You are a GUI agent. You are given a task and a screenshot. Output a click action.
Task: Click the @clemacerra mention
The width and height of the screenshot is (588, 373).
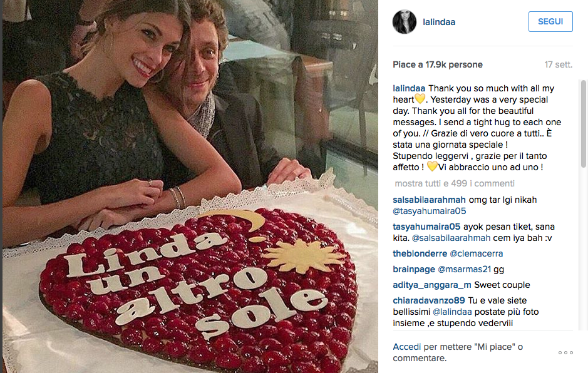click(x=477, y=253)
